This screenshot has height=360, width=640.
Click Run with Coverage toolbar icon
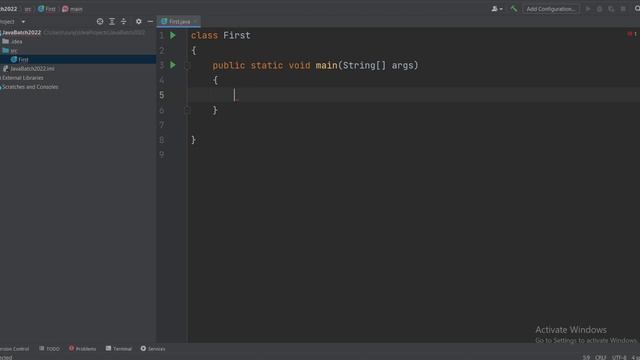611,9
